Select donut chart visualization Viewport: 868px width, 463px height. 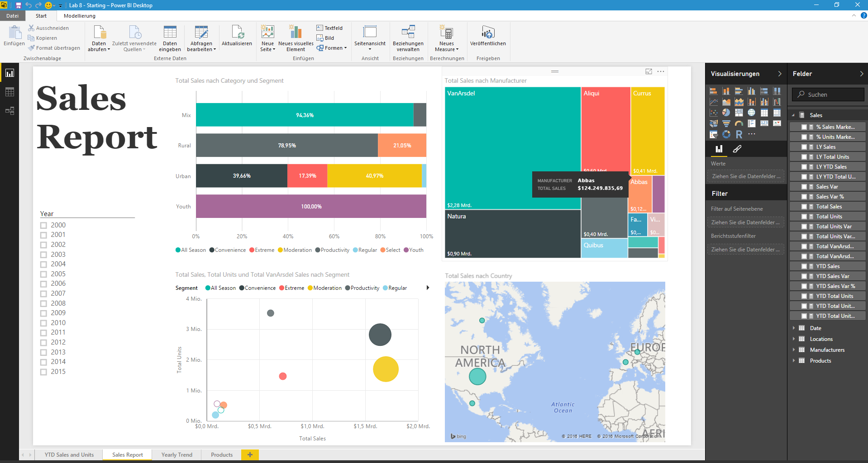click(726, 134)
